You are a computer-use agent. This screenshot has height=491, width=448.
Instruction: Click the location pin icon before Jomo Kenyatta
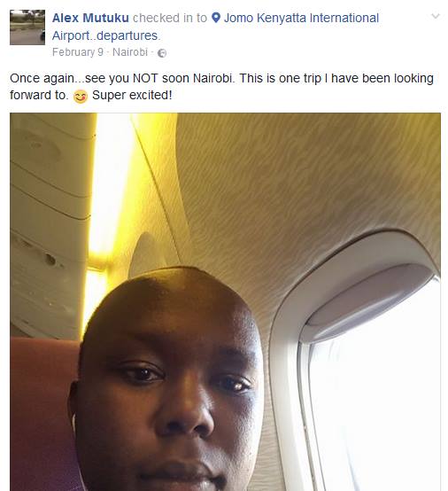(216, 18)
